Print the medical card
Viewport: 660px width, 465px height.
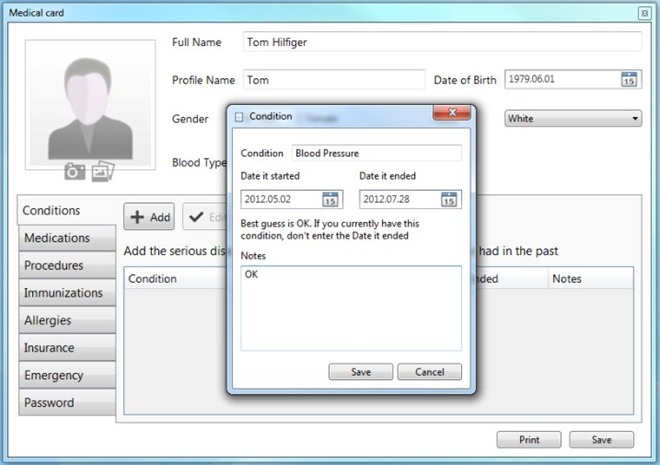(529, 440)
